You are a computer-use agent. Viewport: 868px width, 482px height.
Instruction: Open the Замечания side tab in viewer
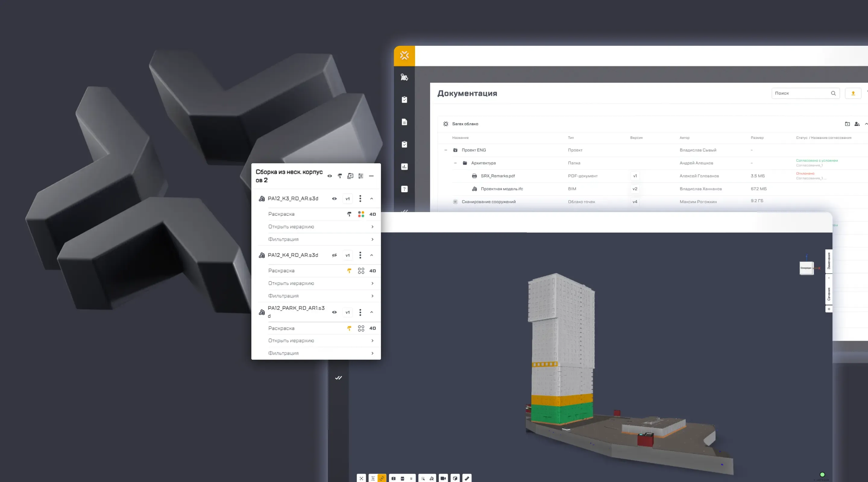tap(829, 261)
